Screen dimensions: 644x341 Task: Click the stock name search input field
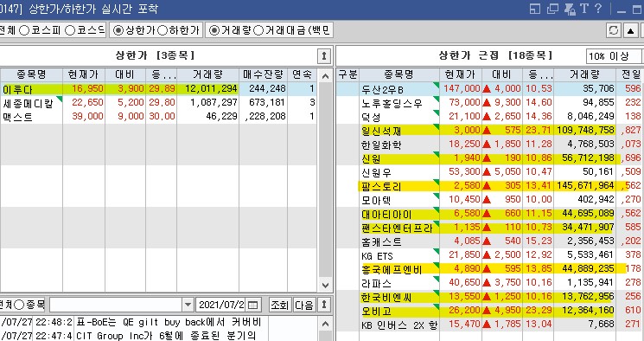tap(116, 305)
